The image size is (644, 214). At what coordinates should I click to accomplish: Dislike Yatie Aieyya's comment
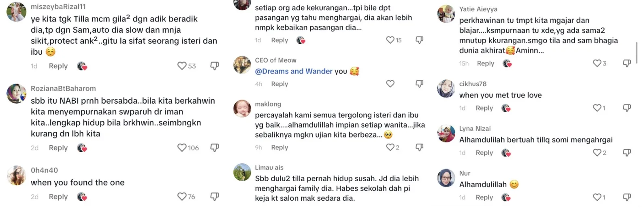627,63
